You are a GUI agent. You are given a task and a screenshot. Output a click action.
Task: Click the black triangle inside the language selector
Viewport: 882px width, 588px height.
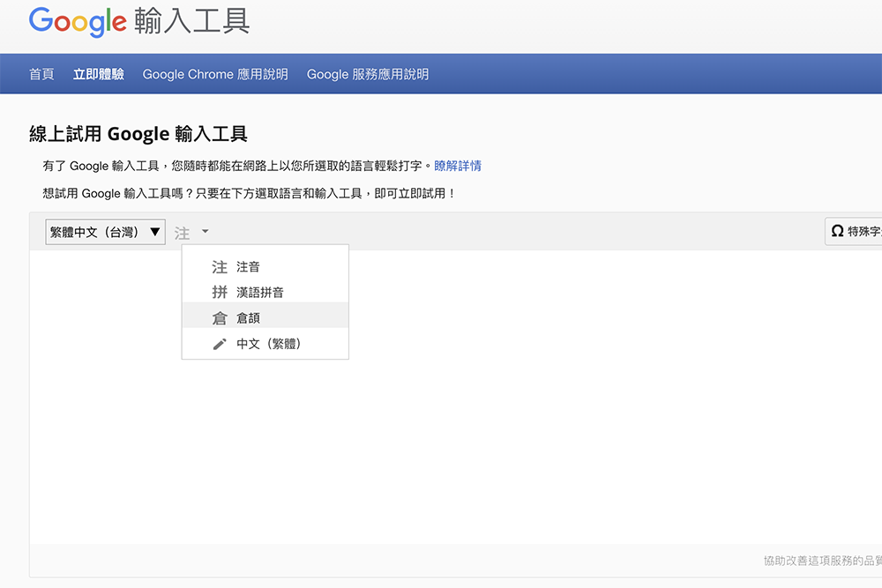[x=154, y=231]
